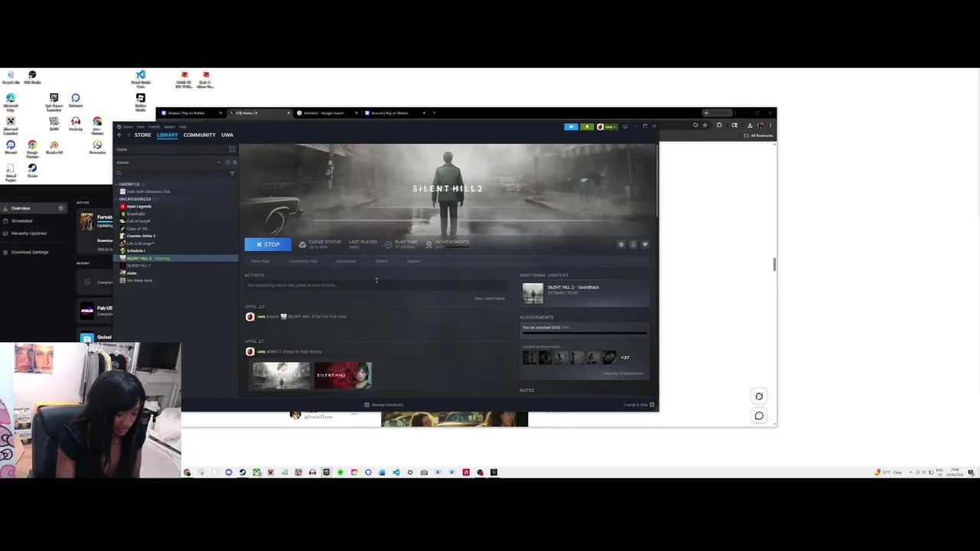Open Overview in Epic launcher downloads sidebar
Viewport: 980px width, 551px height.
[34, 208]
